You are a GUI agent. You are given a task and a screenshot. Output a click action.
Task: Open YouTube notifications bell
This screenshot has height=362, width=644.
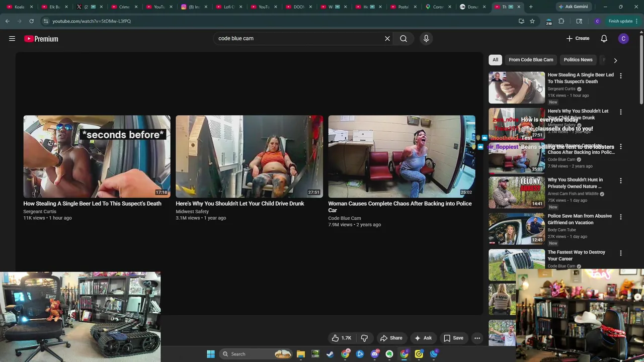(x=604, y=39)
